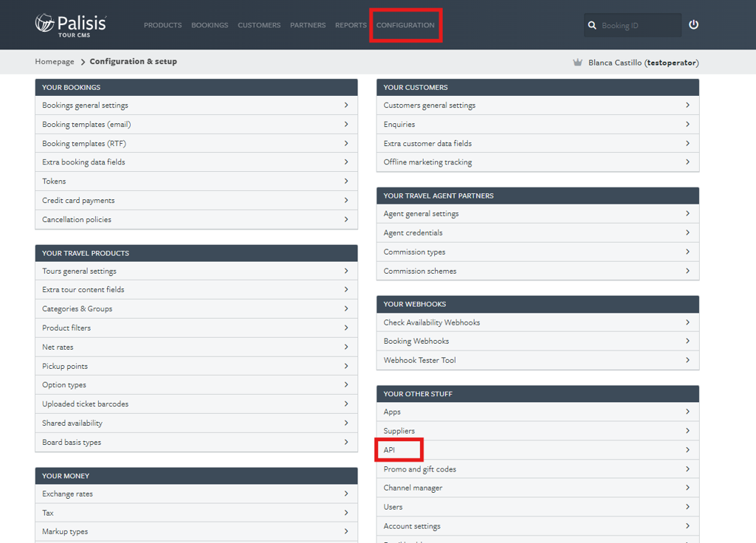Click the power logout icon
Viewport: 756px width, 543px height.
pos(693,24)
